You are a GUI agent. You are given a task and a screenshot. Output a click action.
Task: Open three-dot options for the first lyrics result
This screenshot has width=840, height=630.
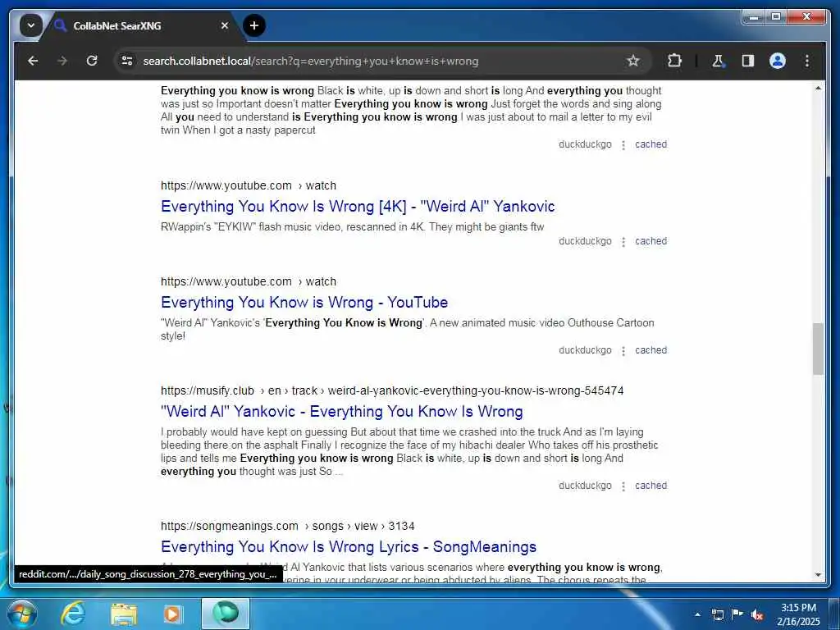623,145
